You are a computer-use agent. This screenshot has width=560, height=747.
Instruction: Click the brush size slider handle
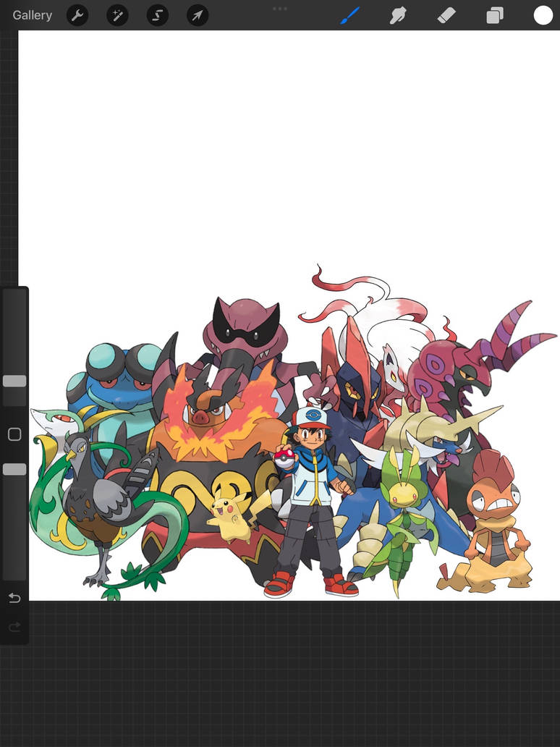(x=14, y=381)
